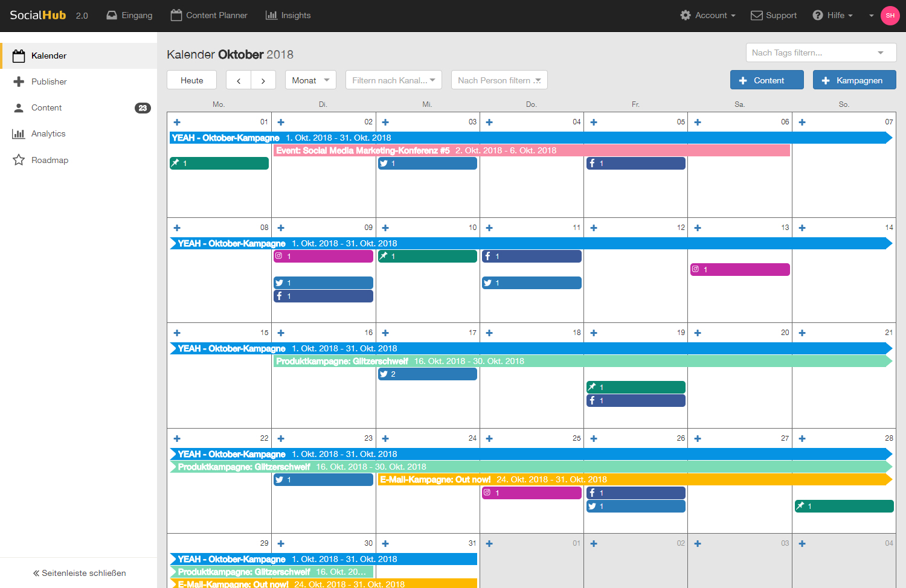Go to next month arrow
Screen dimensions: 906x588
pos(263,80)
